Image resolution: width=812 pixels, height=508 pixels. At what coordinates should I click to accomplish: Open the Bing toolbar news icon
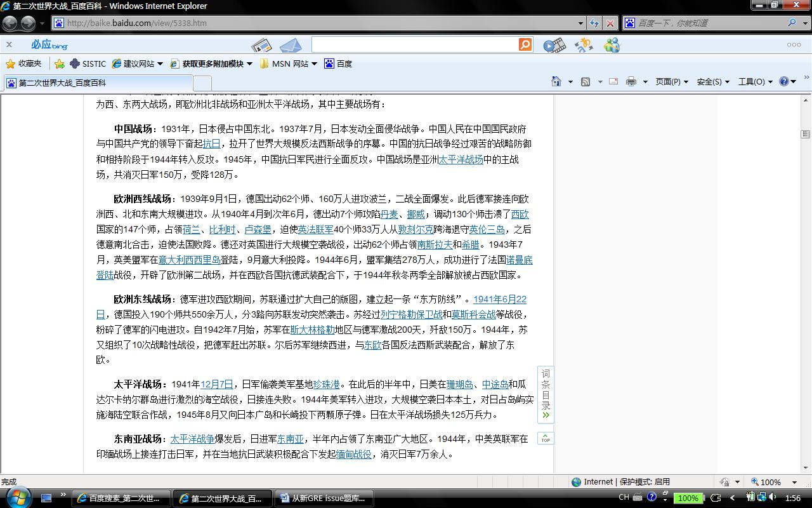pos(261,45)
